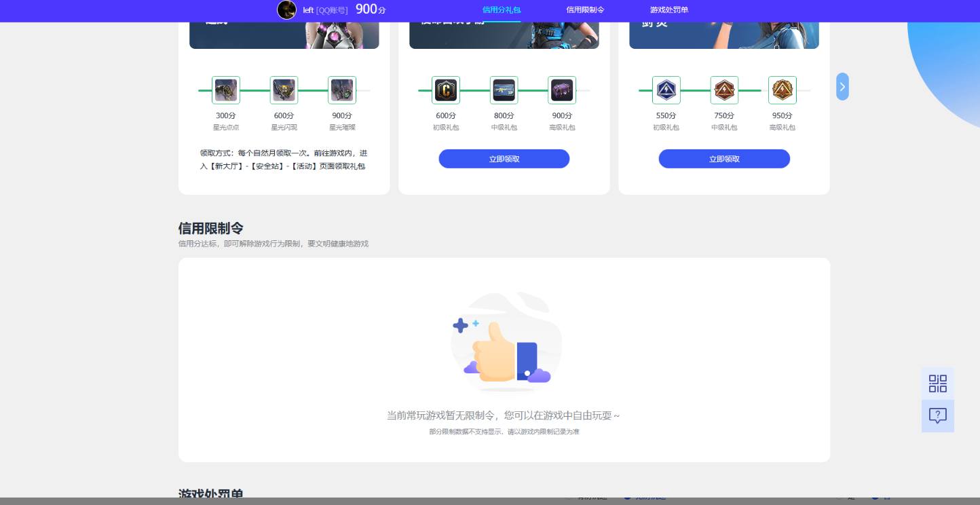
Task: Open the 550分 初级礼包 blue emblem icon
Action: point(666,90)
